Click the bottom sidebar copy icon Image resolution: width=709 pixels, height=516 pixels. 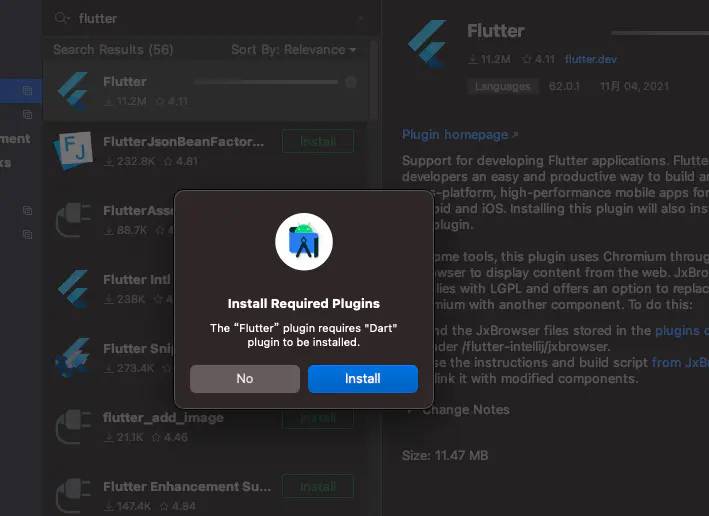coord(28,234)
